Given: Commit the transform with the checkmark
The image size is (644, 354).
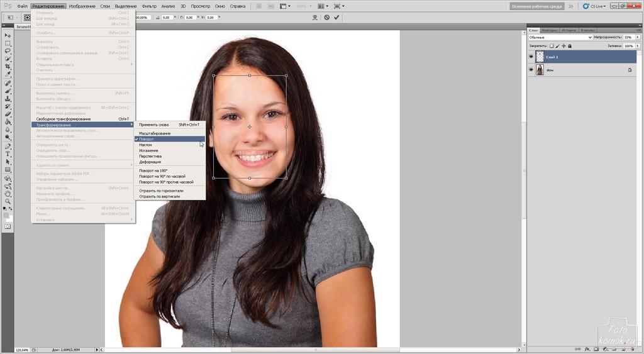Looking at the screenshot, I should click(x=337, y=18).
